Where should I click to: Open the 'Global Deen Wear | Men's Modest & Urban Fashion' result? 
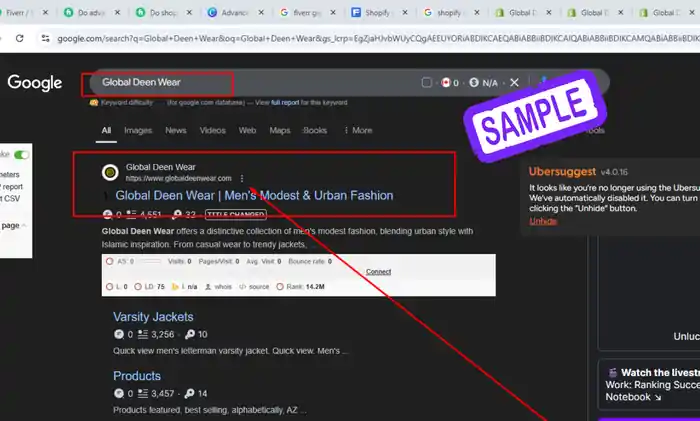(254, 196)
